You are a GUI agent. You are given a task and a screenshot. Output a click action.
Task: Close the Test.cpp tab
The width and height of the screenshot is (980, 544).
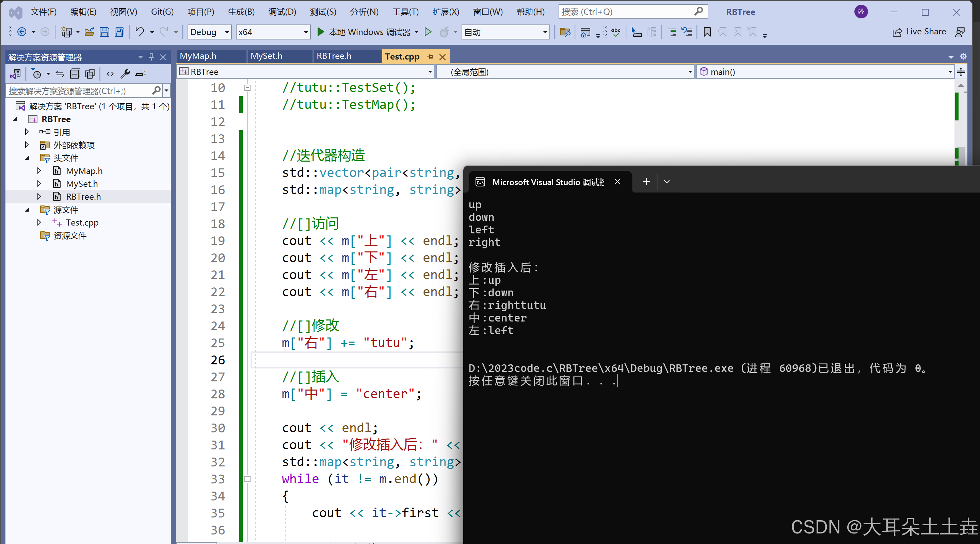point(443,57)
